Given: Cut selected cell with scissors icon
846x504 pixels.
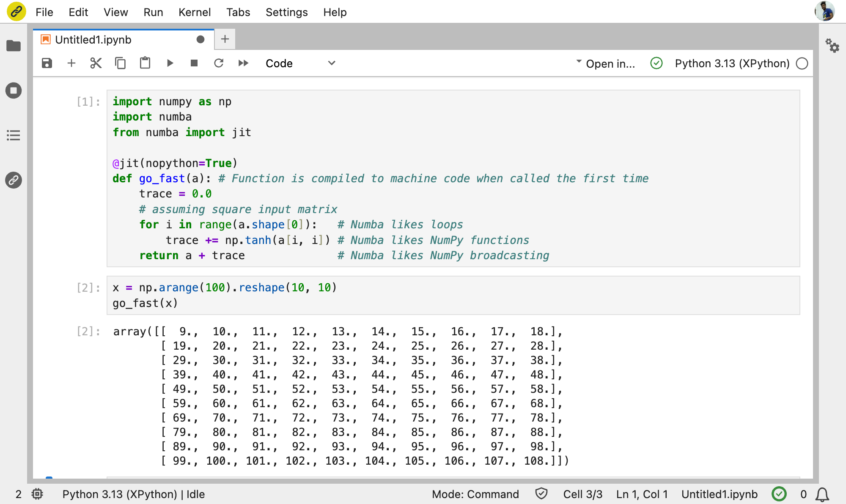Looking at the screenshot, I should [96, 63].
